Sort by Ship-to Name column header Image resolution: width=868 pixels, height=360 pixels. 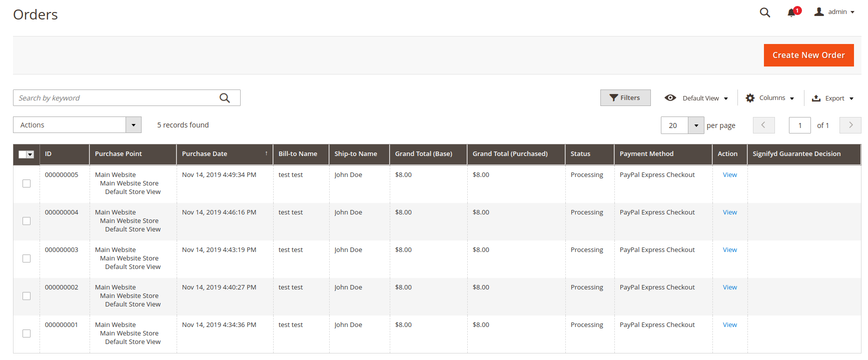[359, 154]
